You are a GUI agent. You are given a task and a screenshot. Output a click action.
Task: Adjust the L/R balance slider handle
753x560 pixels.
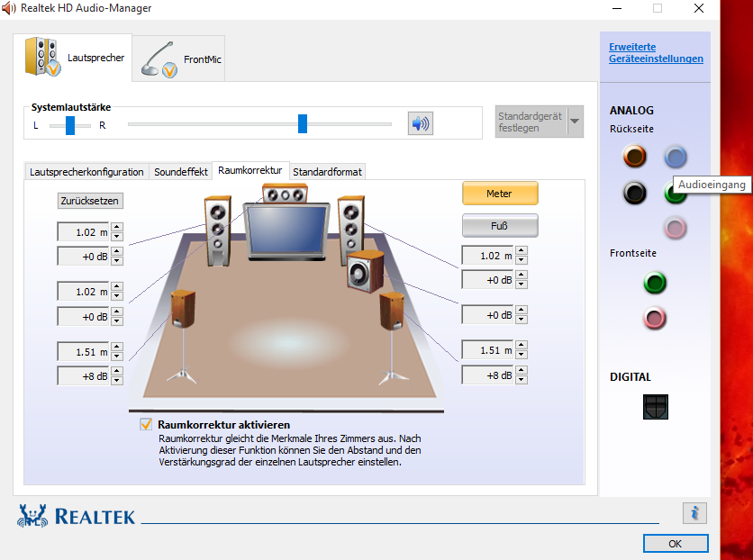coord(70,125)
